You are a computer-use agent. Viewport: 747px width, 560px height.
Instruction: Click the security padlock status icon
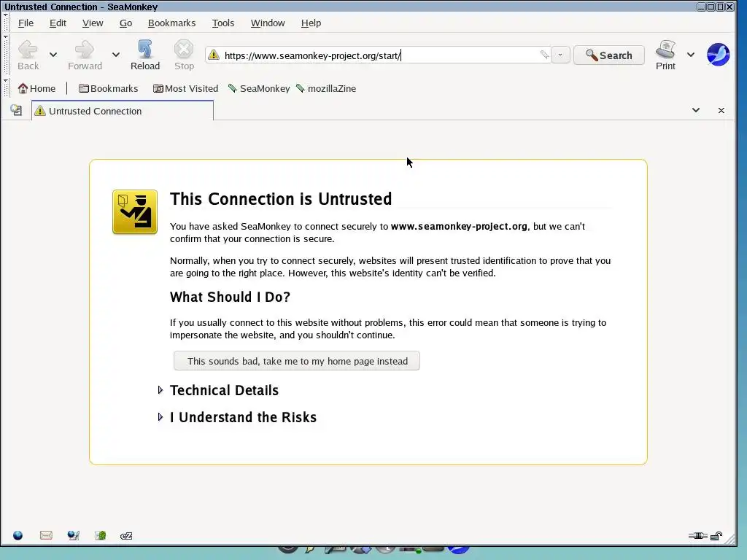pos(716,536)
